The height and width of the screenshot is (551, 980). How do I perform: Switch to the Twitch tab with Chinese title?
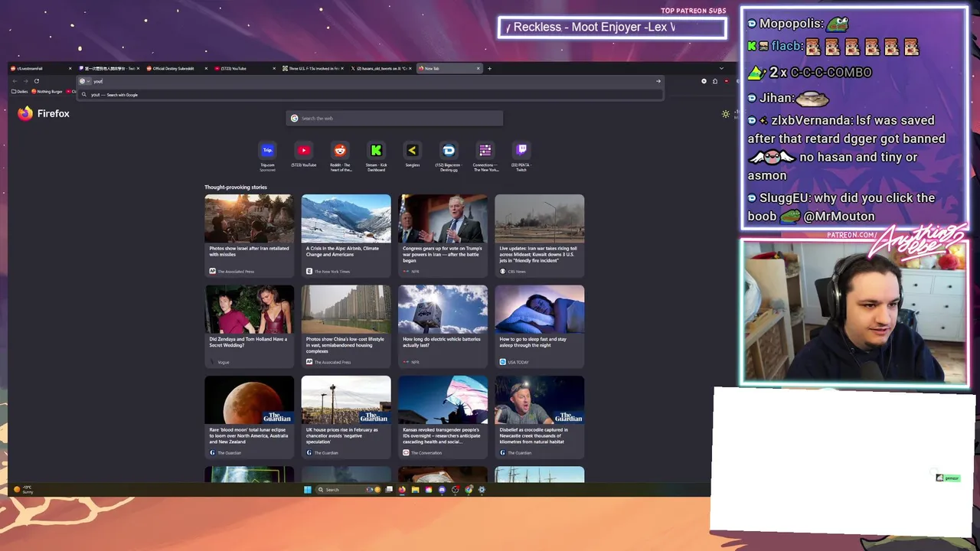click(x=109, y=68)
